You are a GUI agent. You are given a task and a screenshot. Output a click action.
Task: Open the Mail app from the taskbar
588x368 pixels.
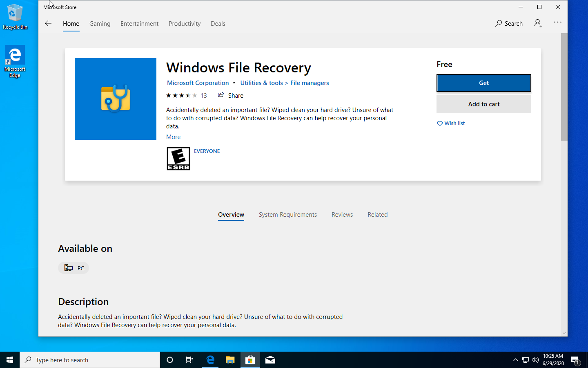pos(270,360)
